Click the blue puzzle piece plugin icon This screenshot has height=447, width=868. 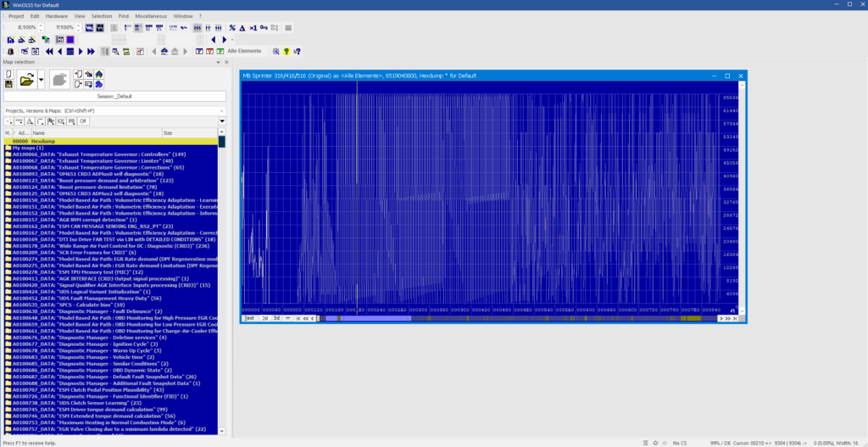pos(98,84)
